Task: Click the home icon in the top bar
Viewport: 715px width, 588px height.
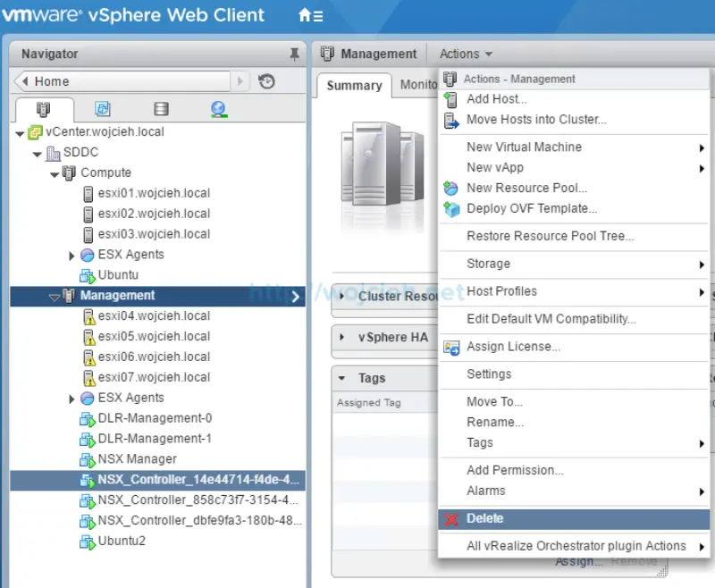Action: point(303,15)
